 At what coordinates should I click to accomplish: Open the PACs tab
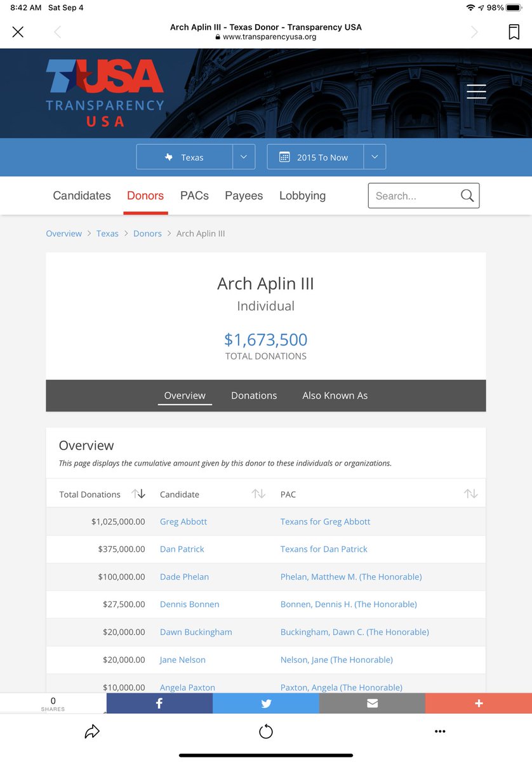click(194, 196)
